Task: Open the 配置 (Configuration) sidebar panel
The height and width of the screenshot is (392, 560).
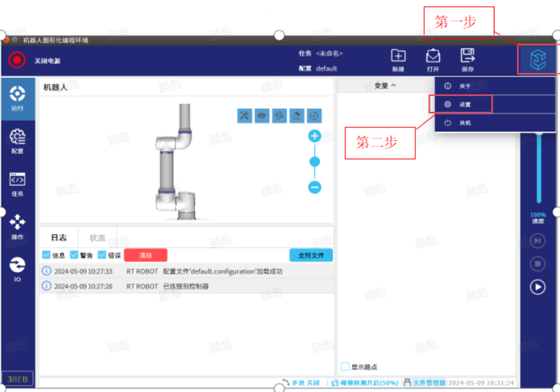Action: pos(18,140)
